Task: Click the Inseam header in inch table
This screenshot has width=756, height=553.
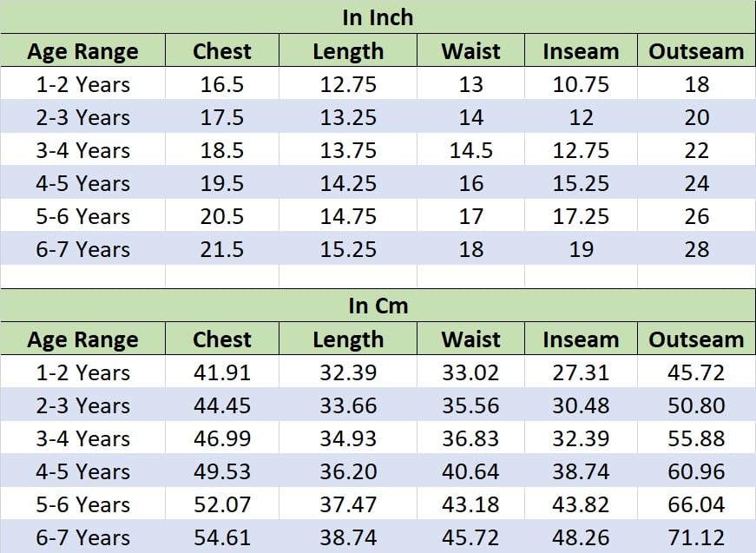Action: point(581,51)
